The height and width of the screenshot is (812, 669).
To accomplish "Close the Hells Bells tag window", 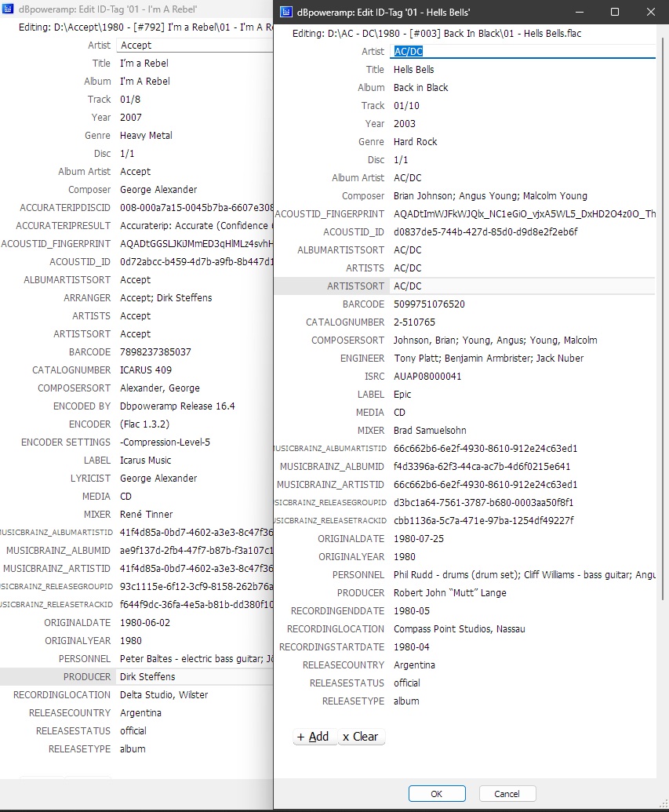I will 651,12.
